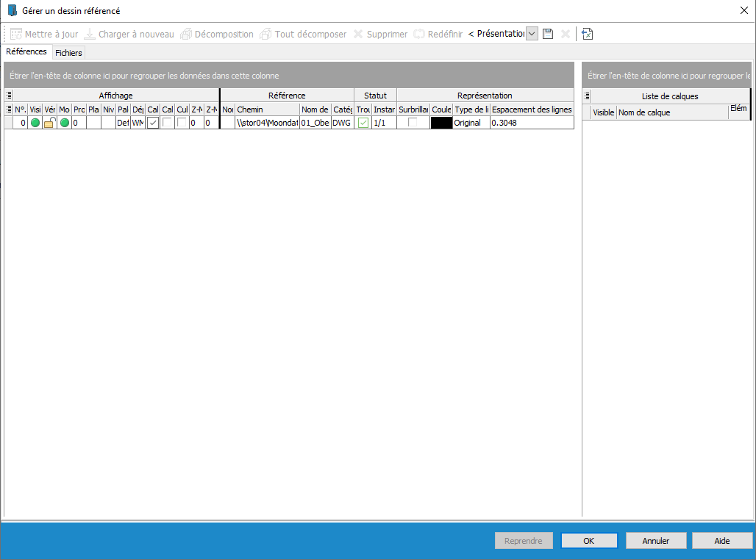The height and width of the screenshot is (560, 756).
Task: Sort by the Visible layer column header
Action: click(x=604, y=112)
